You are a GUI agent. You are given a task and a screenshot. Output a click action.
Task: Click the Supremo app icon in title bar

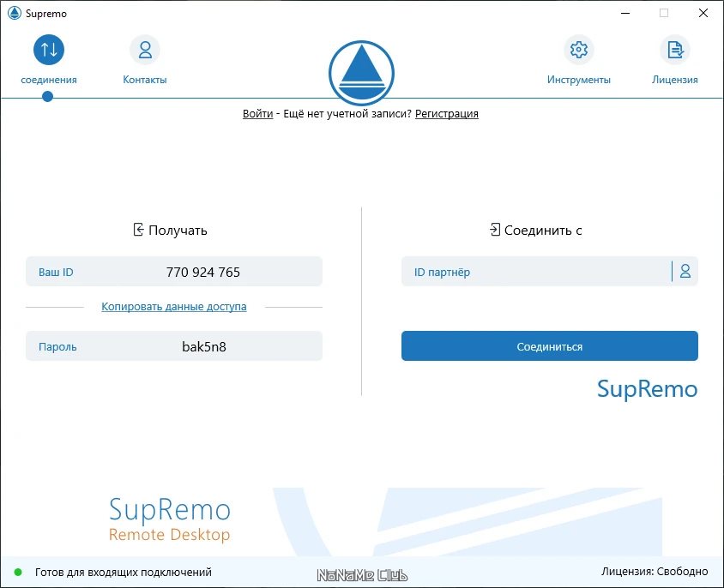click(15, 13)
